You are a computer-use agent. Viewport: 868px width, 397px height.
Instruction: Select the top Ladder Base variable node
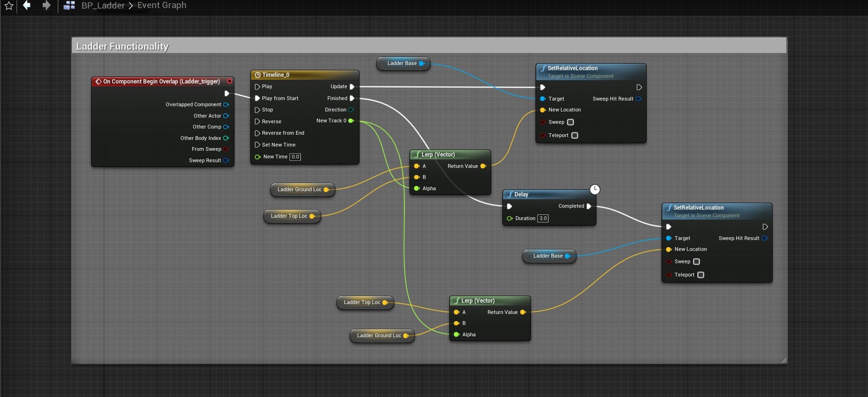[403, 63]
